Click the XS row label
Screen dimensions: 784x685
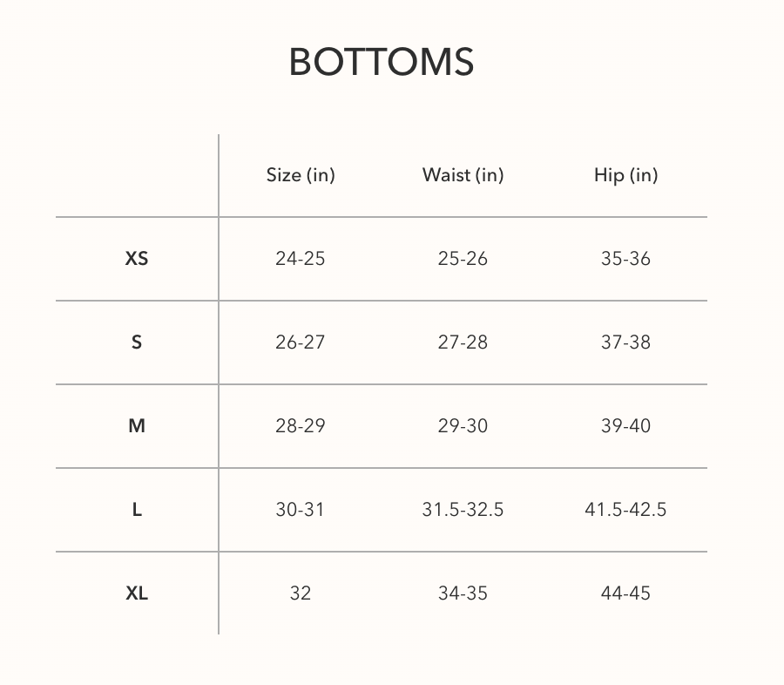[137, 259]
